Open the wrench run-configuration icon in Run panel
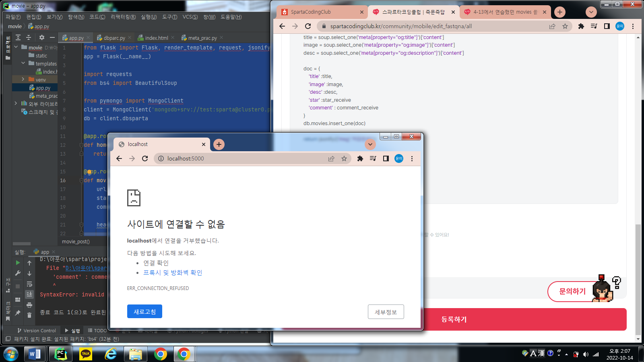This screenshot has height=362, width=644. click(x=18, y=273)
